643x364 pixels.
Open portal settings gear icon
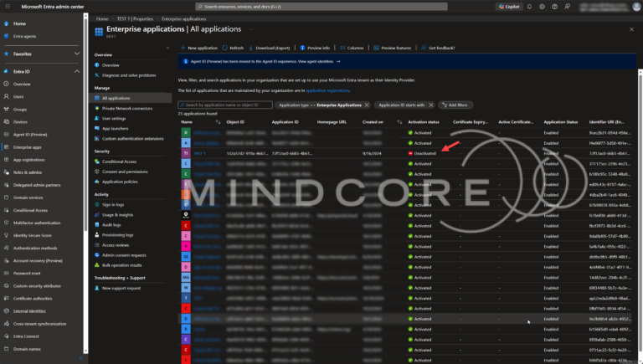click(x=543, y=7)
